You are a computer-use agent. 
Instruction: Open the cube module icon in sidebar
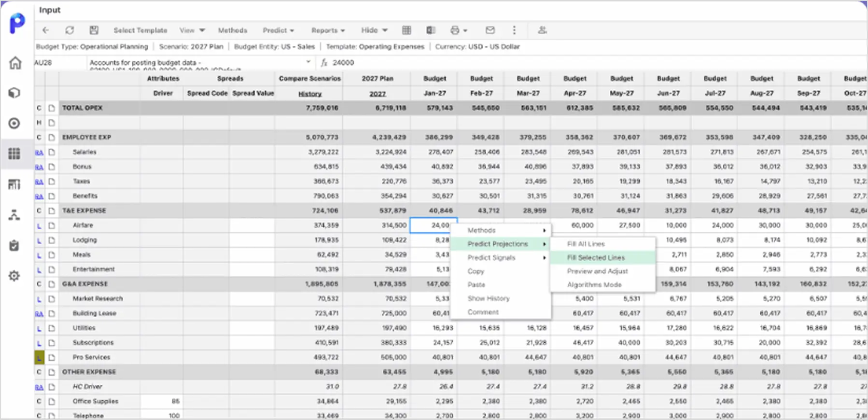point(14,93)
